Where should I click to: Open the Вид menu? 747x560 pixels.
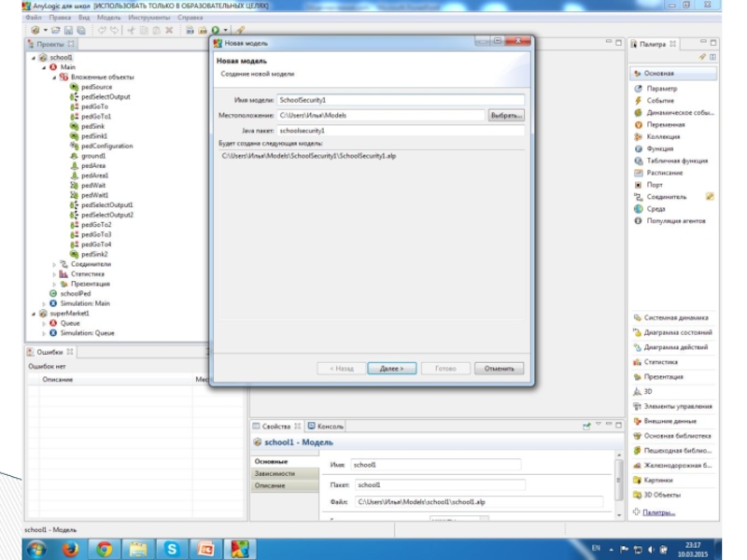(x=84, y=17)
